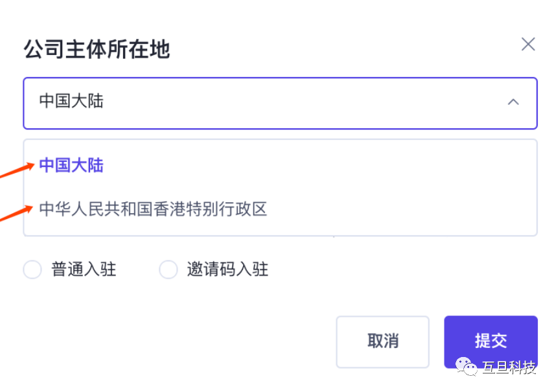Viewport: 554px width, 392px height.
Task: Select the 邀请码入驻 radio circle
Action: 168,270
